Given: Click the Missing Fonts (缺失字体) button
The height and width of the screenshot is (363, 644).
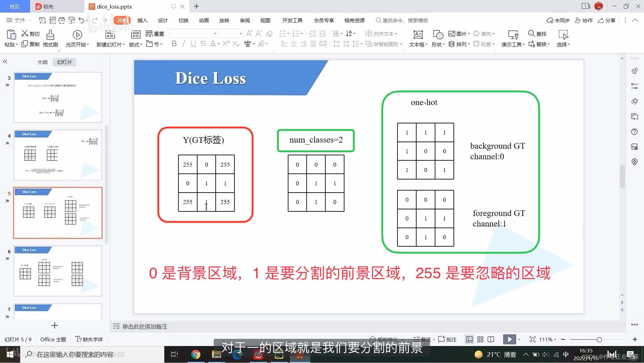Looking at the screenshot, I should (x=89, y=339).
